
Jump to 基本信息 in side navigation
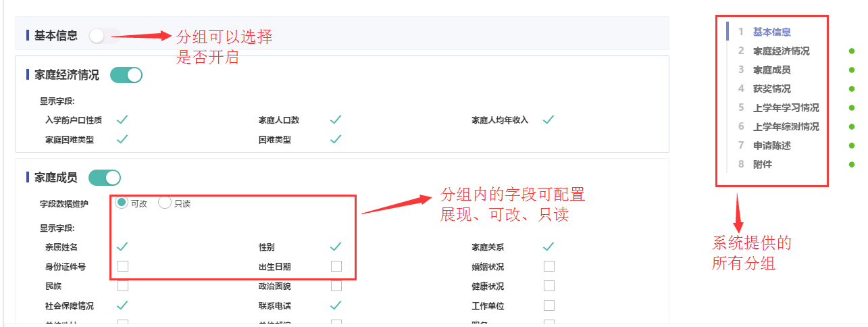pos(772,32)
